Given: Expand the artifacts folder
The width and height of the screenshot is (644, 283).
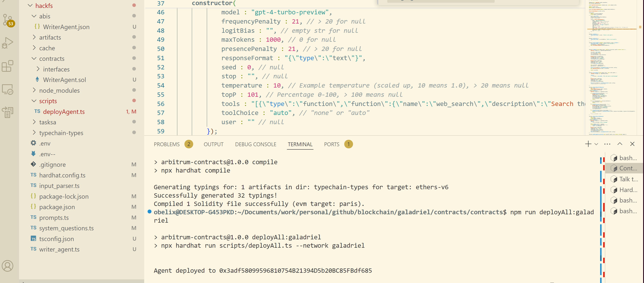Looking at the screenshot, I should (34, 37).
